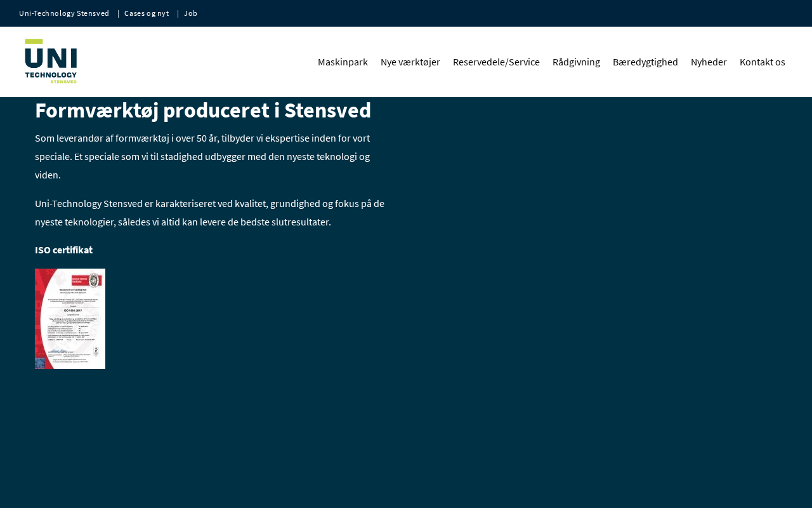Viewport: 812px width, 508px height.
Task: Open the Maskinpark menu item
Action: 343,62
